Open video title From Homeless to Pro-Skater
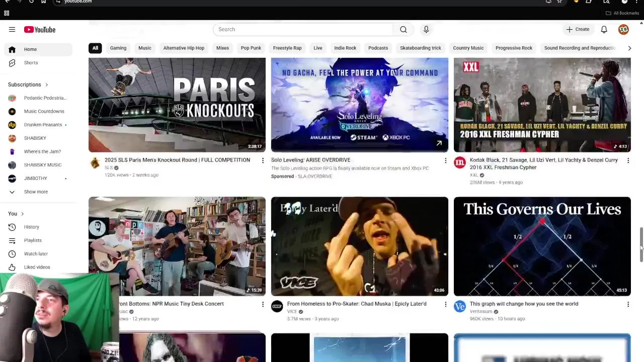The image size is (644, 362). point(357,304)
